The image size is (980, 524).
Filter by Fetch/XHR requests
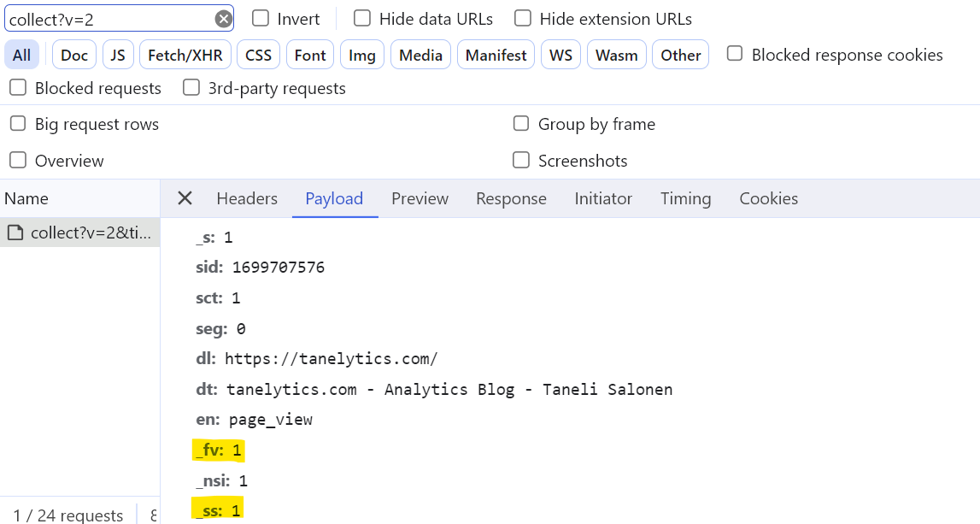(185, 55)
